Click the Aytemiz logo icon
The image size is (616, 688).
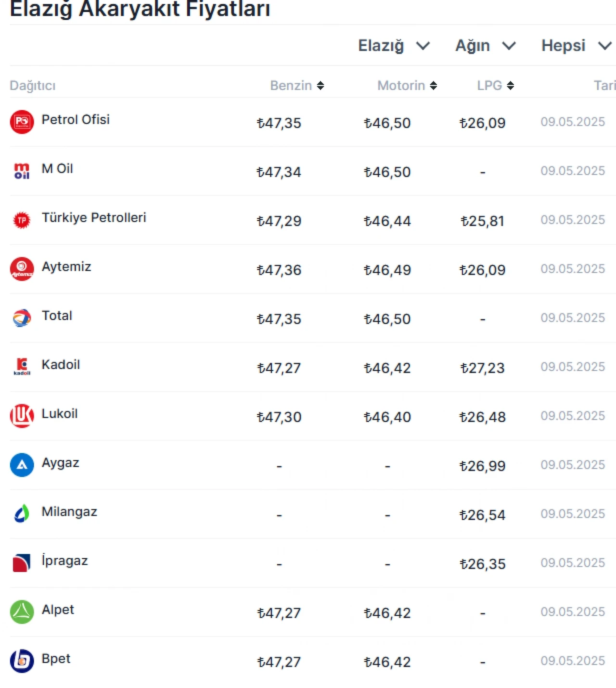(22, 269)
